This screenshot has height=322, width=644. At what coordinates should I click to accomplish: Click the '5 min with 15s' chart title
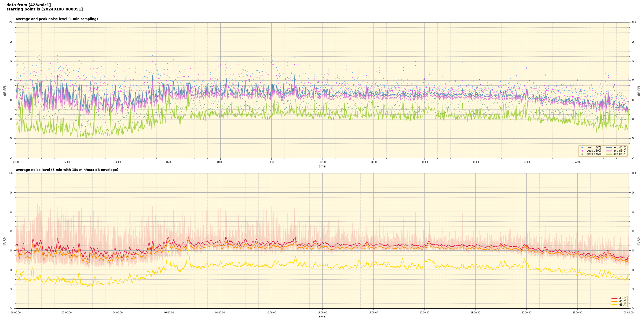click(x=67, y=170)
